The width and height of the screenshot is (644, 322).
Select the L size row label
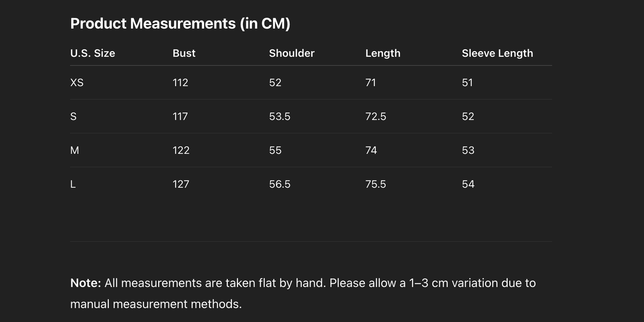[x=73, y=184]
